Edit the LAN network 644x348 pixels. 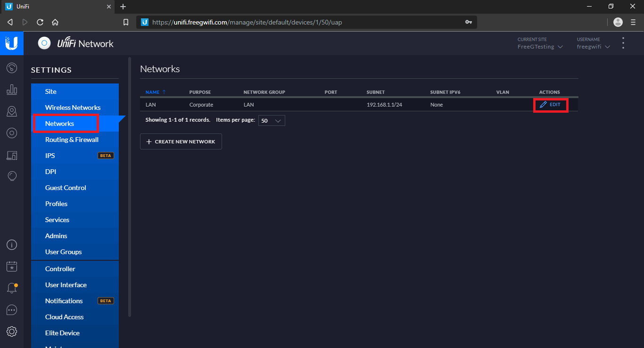point(550,105)
